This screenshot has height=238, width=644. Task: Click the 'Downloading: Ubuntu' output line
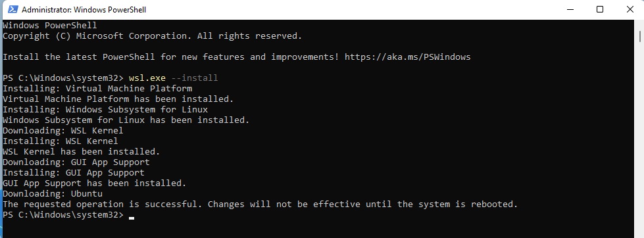tap(53, 194)
